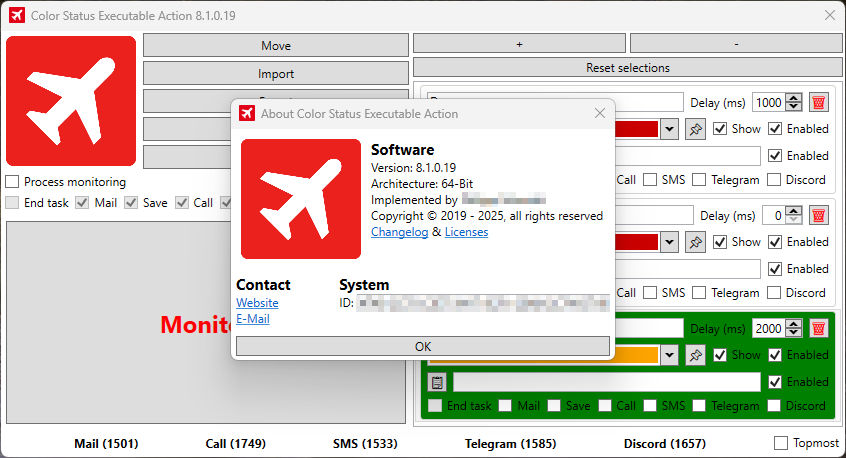Open the color dropdown in delay 1000 row

[669, 129]
